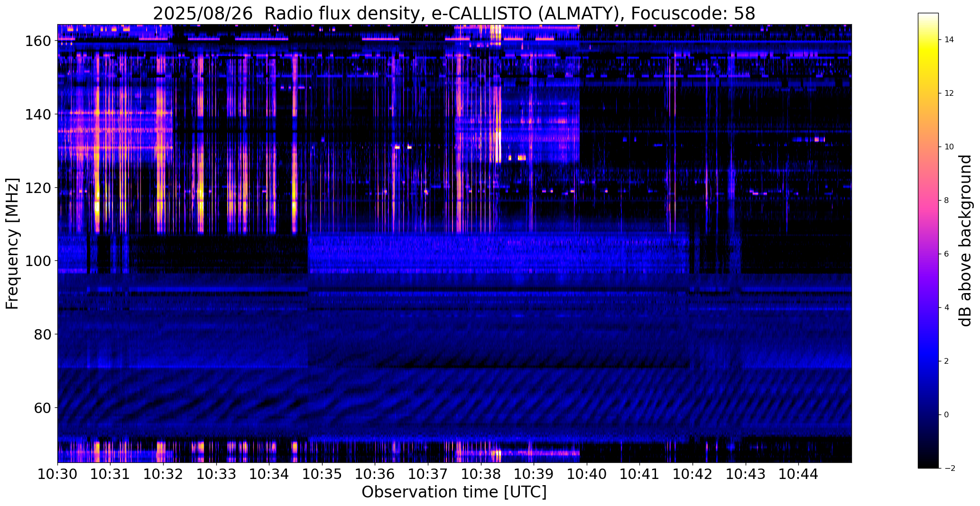
Task: Click the 10:37 time tick label
Action: tap(428, 474)
